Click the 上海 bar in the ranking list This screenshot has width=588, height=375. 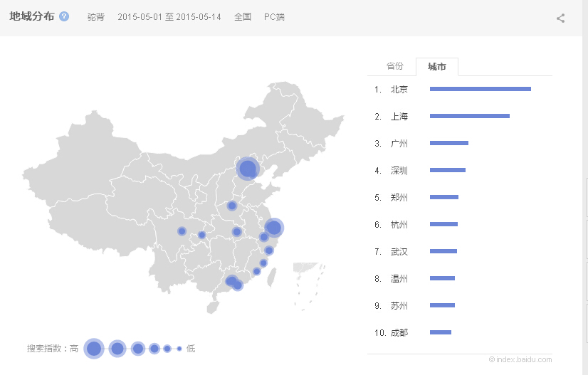pos(469,116)
